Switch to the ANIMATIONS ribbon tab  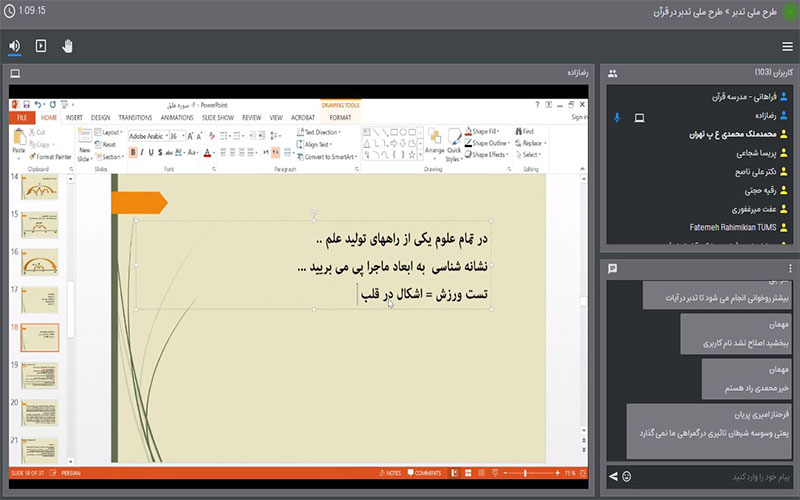click(x=177, y=117)
